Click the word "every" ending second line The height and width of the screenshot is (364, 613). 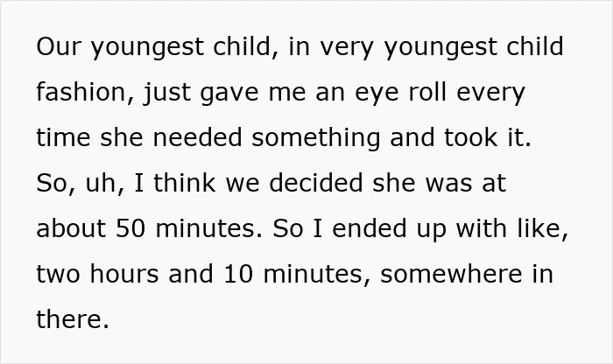click(490, 93)
